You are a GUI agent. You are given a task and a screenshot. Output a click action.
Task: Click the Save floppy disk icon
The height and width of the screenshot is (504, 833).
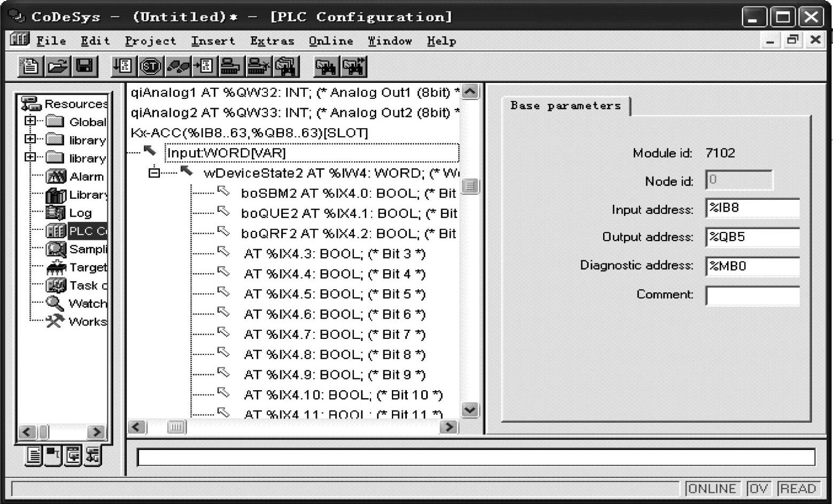pos(84,66)
